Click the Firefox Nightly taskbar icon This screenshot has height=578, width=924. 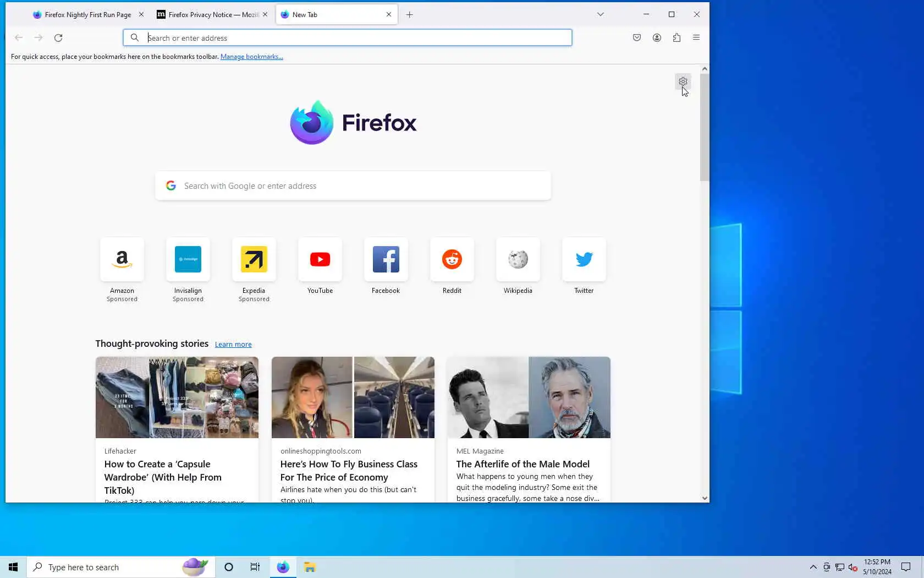(283, 567)
